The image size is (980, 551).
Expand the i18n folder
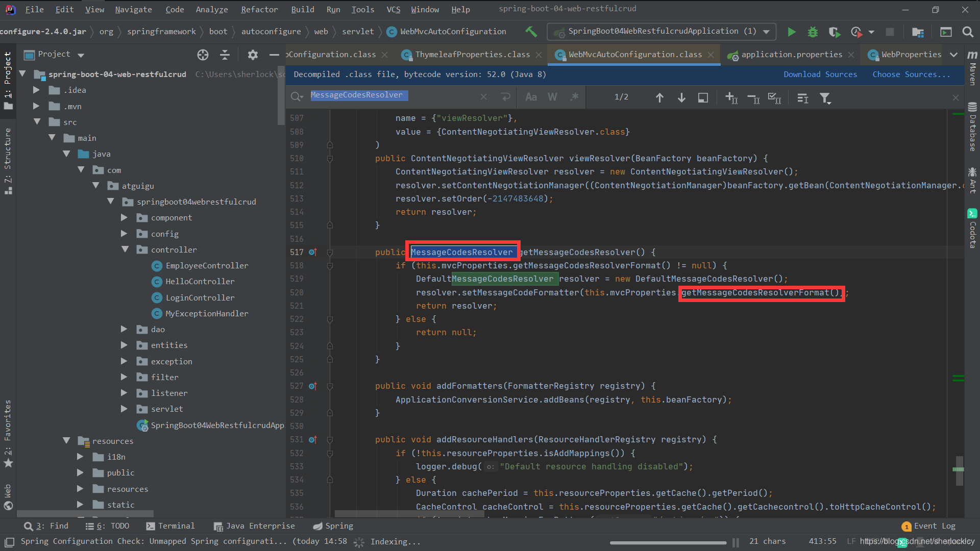pyautogui.click(x=80, y=457)
